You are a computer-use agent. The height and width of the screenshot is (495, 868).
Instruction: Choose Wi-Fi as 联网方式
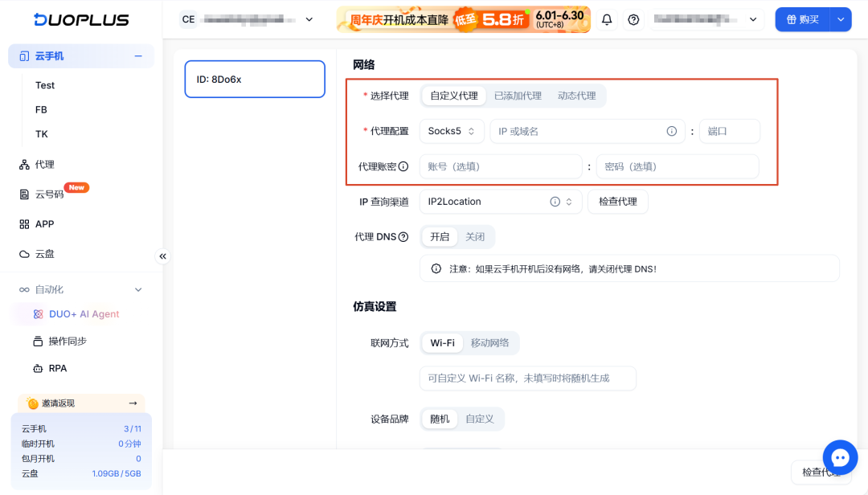tap(442, 343)
